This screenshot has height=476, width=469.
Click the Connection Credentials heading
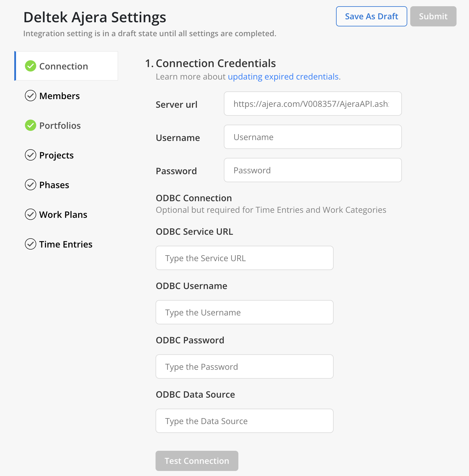(x=216, y=63)
